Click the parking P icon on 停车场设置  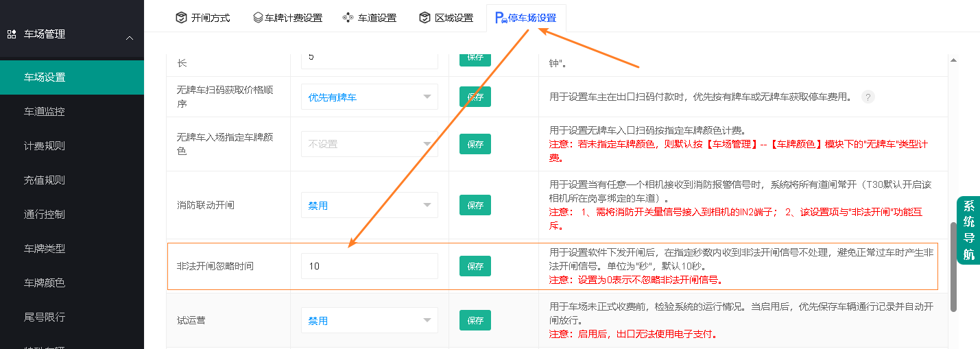(501, 18)
